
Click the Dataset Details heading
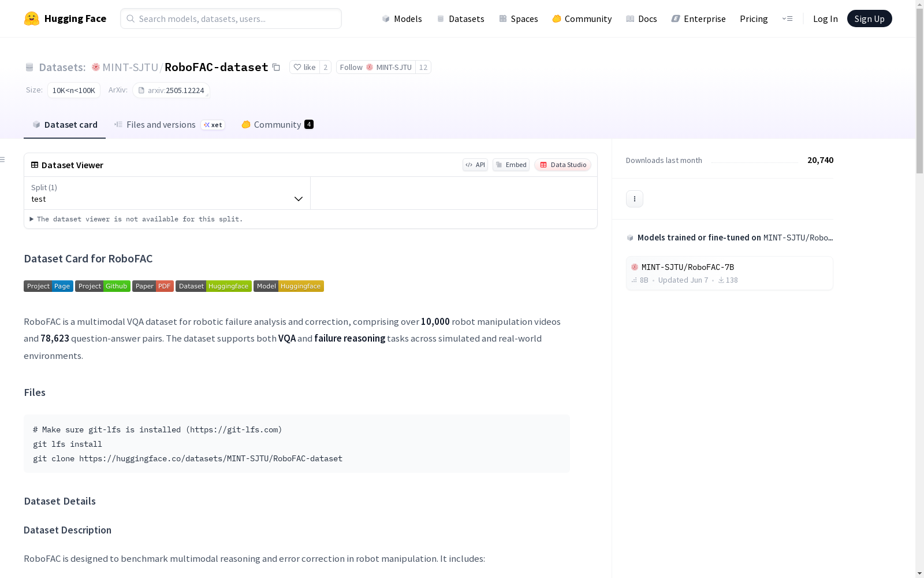point(60,501)
